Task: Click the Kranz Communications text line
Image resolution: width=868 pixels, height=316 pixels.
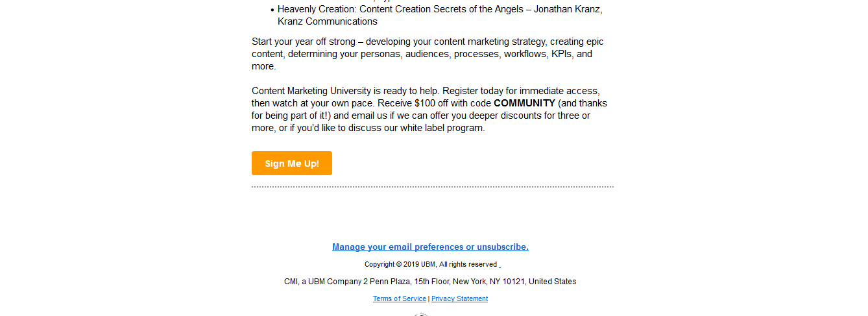Action: tap(328, 21)
